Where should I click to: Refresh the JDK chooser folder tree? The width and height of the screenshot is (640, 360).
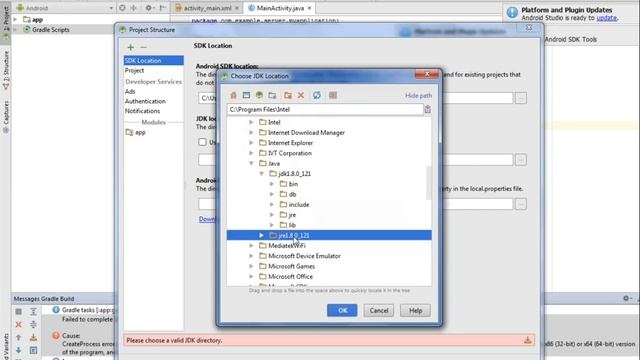pyautogui.click(x=316, y=95)
